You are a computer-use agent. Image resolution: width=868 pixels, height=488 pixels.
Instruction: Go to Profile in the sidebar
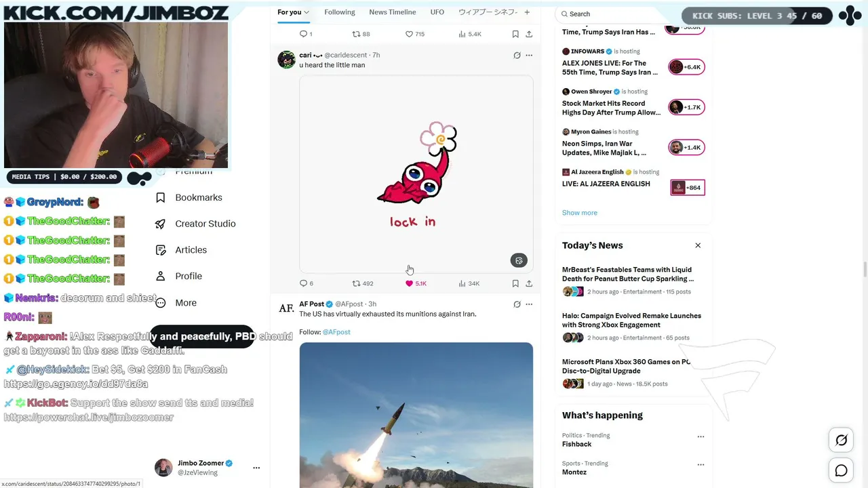click(178, 276)
